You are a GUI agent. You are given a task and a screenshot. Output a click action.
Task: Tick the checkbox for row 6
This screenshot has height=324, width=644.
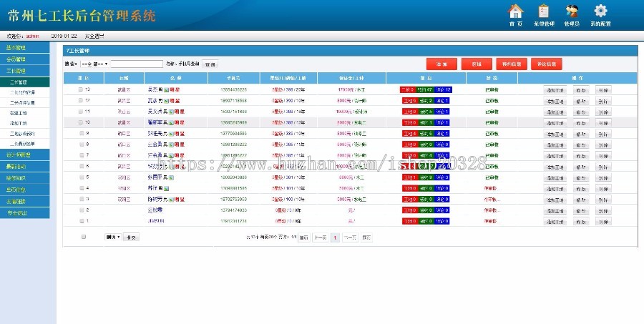coord(82,167)
